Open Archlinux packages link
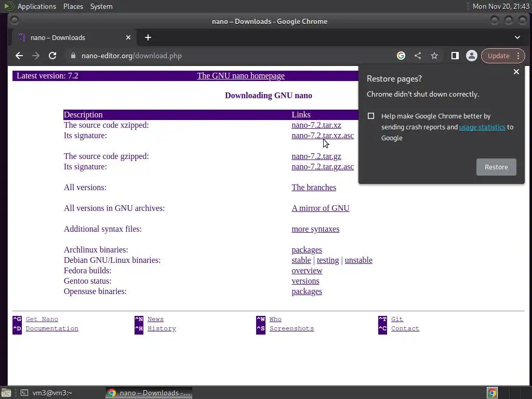Viewport: 532px width, 399px height. click(x=307, y=250)
